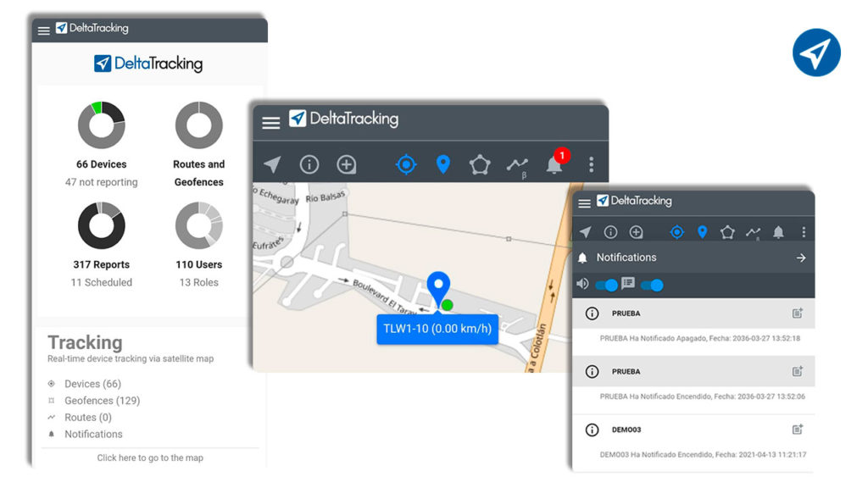
Task: Click center target icon in map toolbar
Action: coord(406,164)
